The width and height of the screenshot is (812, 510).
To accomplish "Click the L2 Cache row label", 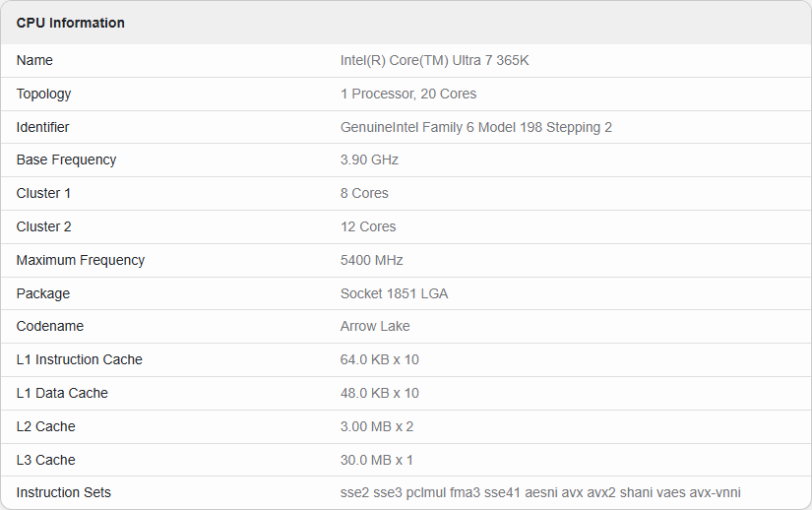I will 46,426.
